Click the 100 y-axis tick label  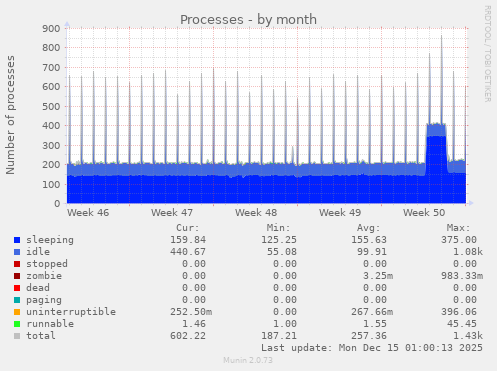pyautogui.click(x=51, y=184)
